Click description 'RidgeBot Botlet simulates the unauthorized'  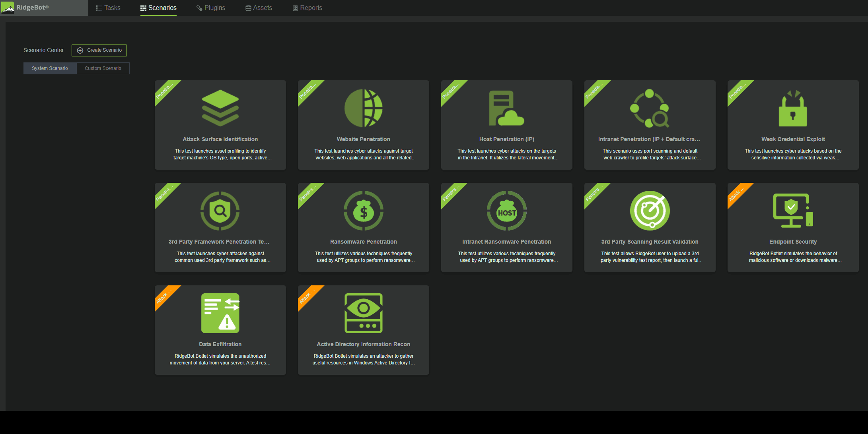[x=220, y=356]
